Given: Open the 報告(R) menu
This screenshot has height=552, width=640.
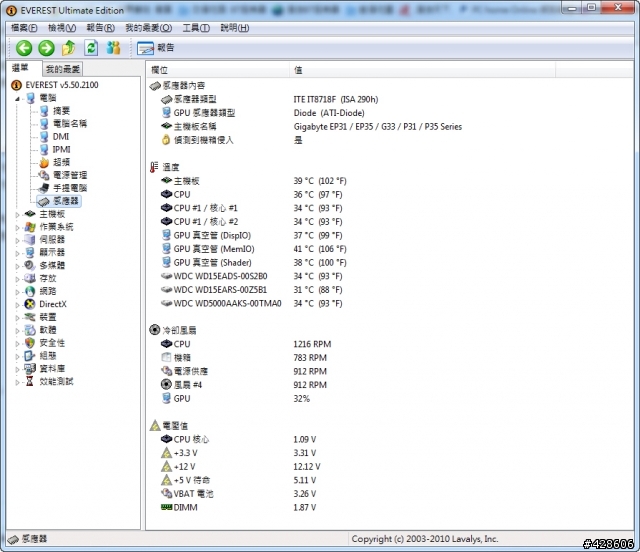Looking at the screenshot, I should coord(100,28).
